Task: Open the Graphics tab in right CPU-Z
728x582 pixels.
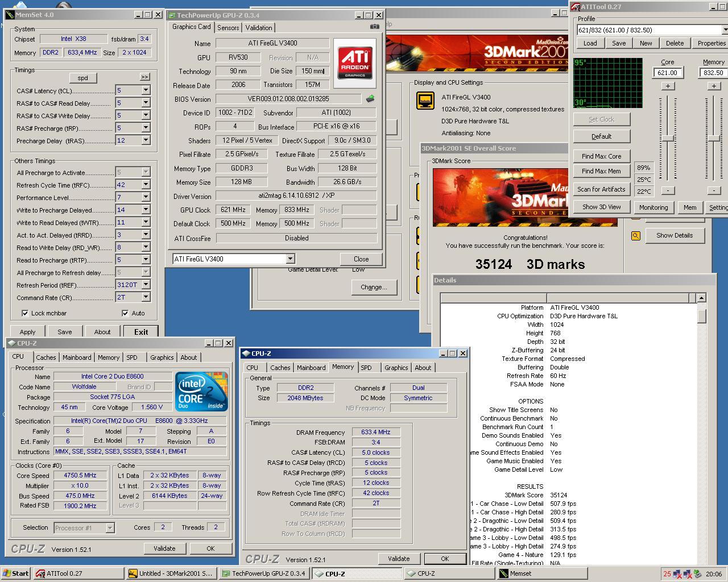Action: tap(396, 368)
